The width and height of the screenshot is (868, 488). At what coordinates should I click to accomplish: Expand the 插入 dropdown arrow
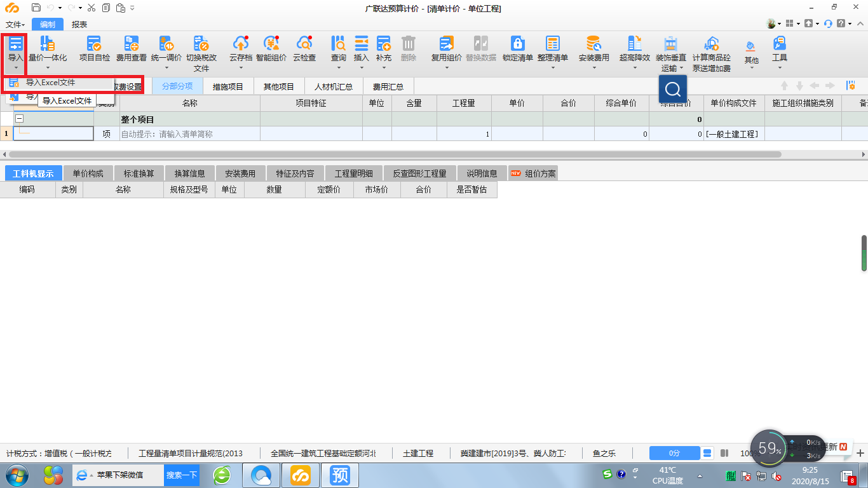[x=362, y=67]
